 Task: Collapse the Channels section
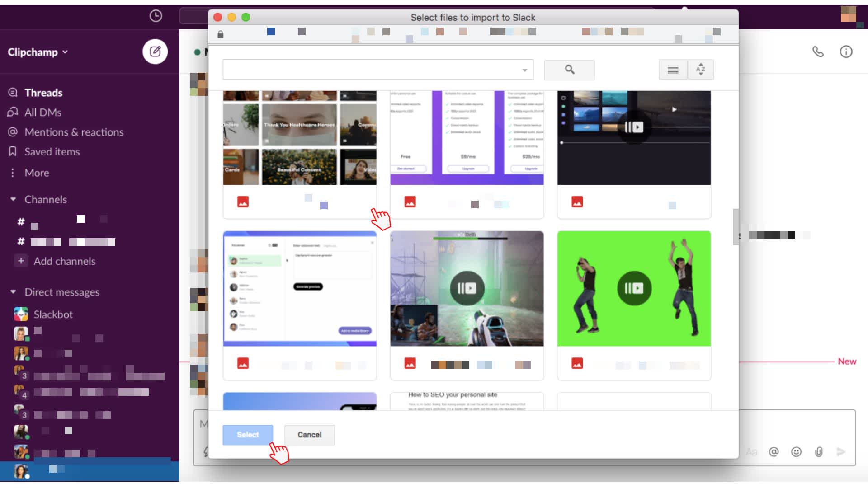[13, 199]
